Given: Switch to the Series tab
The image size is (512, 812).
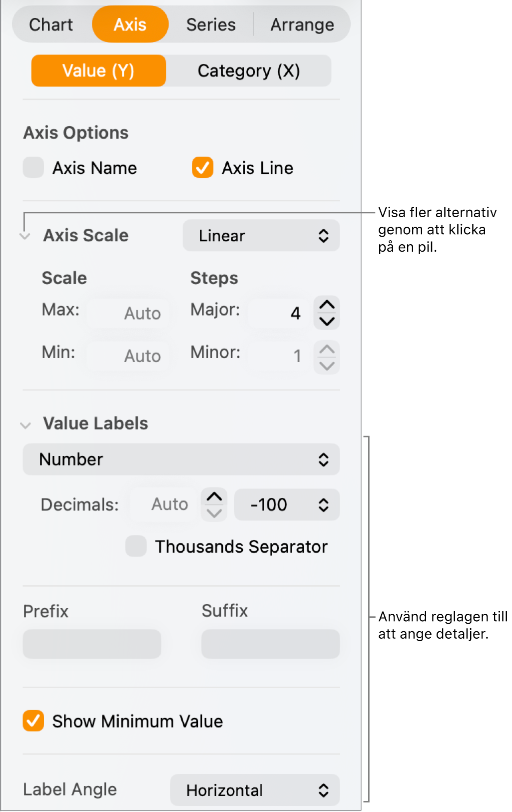Looking at the screenshot, I should click(211, 24).
